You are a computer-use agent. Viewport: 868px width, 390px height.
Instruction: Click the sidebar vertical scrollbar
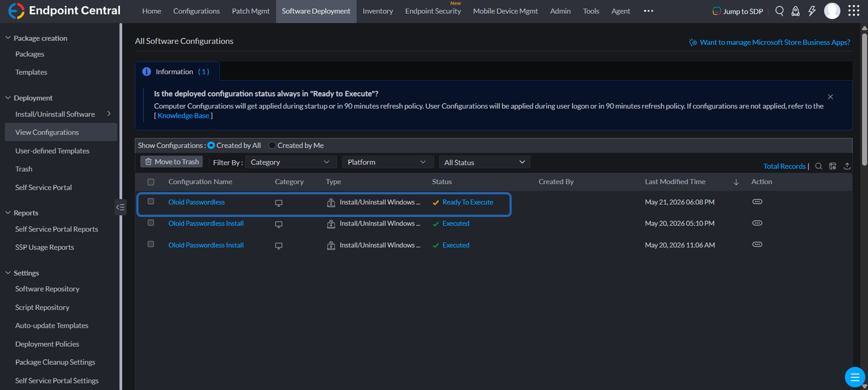pyautogui.click(x=121, y=206)
